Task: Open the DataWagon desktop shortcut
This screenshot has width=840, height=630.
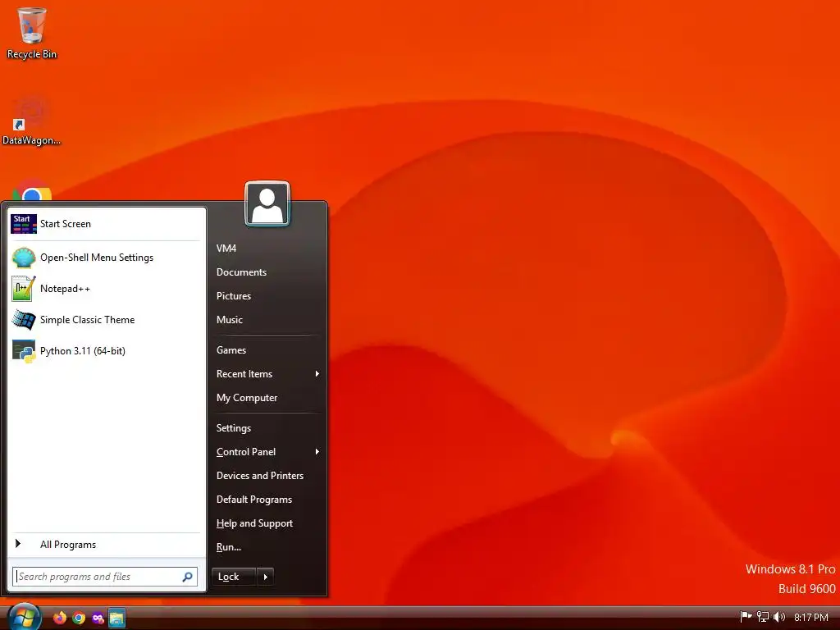Action: point(31,121)
